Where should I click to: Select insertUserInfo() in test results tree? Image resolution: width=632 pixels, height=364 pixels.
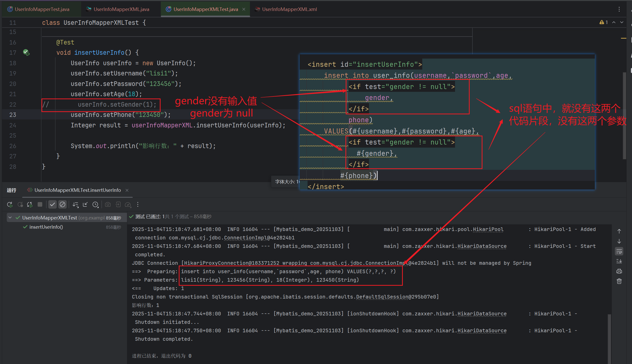pyautogui.click(x=46, y=227)
